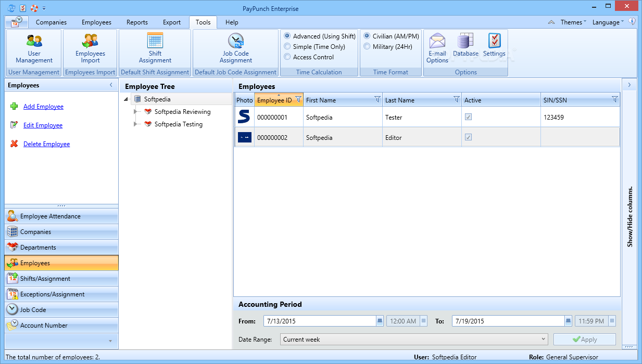
Task: Toggle Active checkbox for Editor row
Action: [x=468, y=137]
